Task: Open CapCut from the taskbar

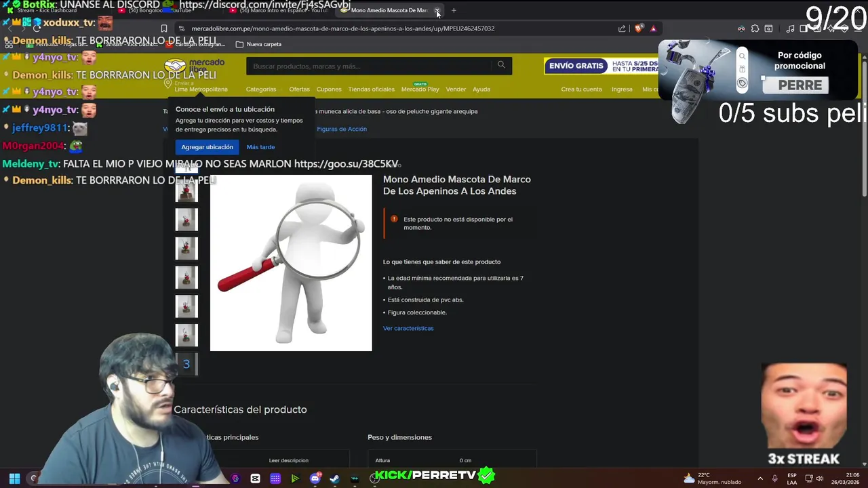Action: pyautogui.click(x=255, y=479)
